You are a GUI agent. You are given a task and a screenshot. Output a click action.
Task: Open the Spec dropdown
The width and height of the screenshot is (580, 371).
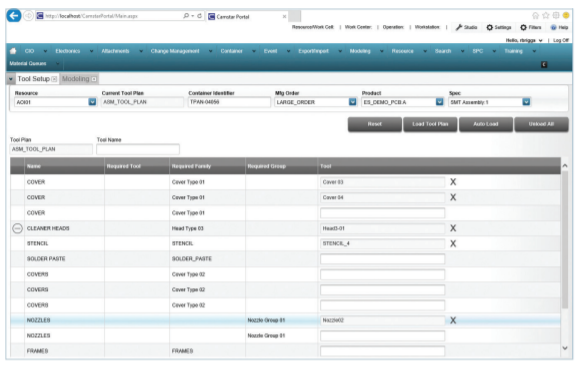(526, 102)
